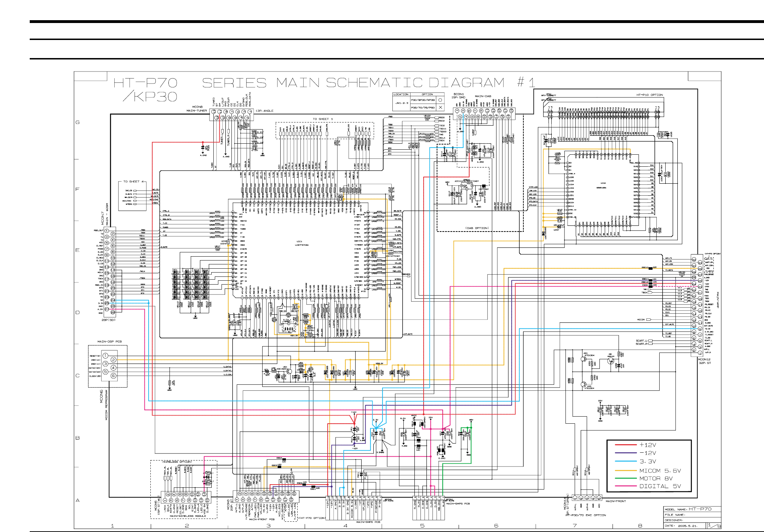The image size is (764, 532).
Task: Click the "BCON1" connector label
Action: (459, 94)
